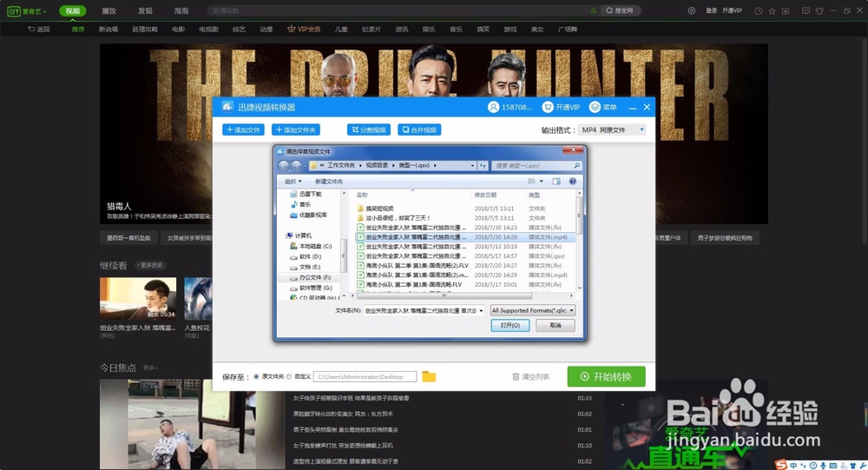Screen dimensions: 868x470
Task: Open the converter 菜单 menu
Action: (x=603, y=107)
